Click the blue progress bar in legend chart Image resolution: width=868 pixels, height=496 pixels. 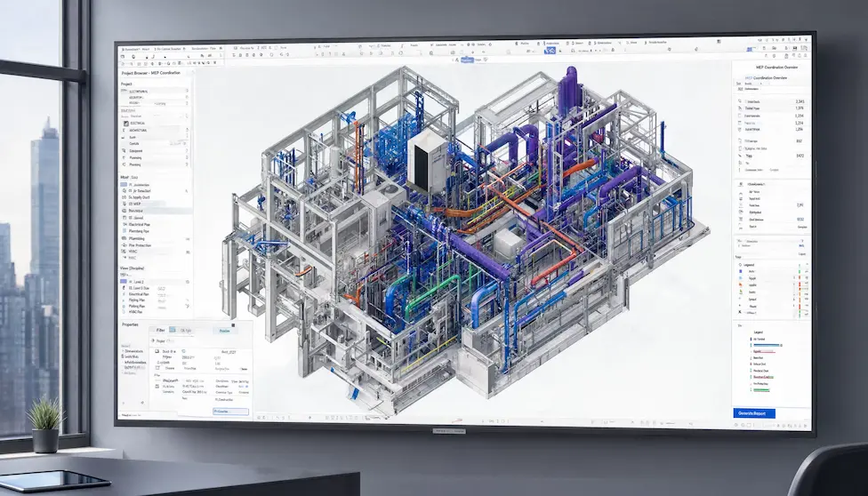(765, 345)
